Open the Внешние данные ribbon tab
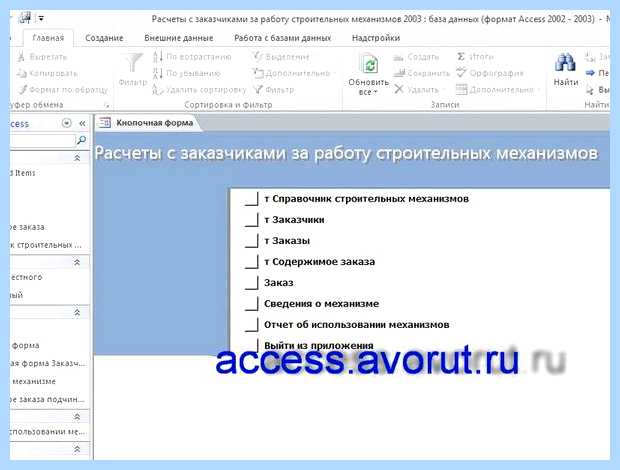620x470 pixels. [x=179, y=38]
